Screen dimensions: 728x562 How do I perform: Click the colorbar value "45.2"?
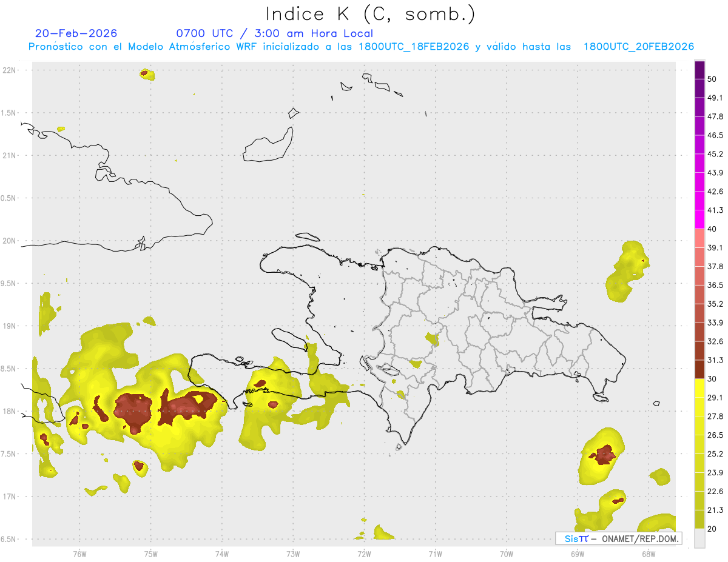coord(715,154)
